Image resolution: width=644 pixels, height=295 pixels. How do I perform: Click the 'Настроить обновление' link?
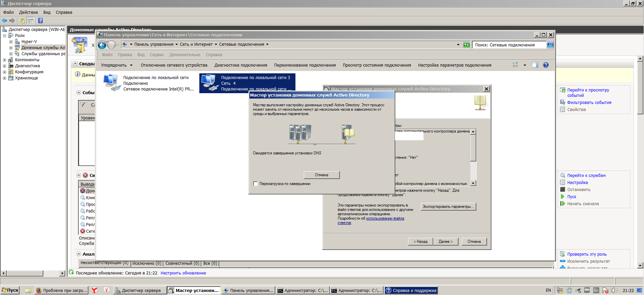coord(183,273)
